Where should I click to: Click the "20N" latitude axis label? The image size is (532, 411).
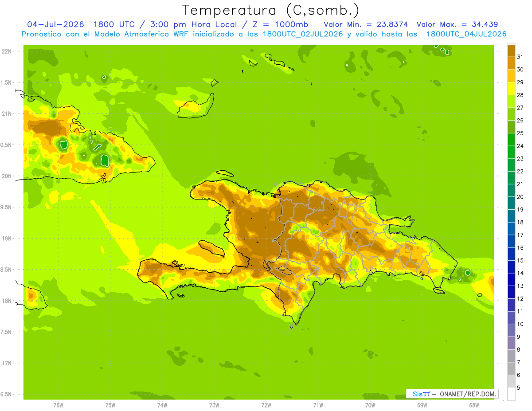pos(7,176)
